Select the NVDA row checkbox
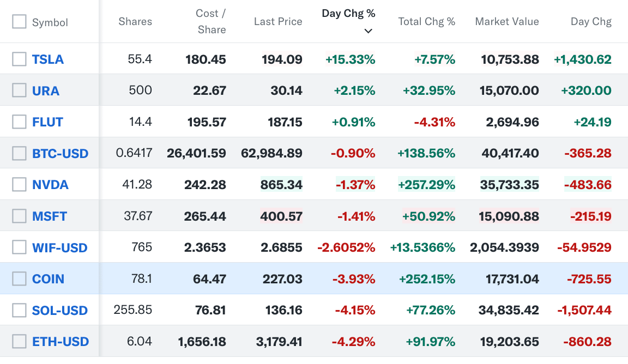Screen dimensions: 628x364 coord(19,185)
